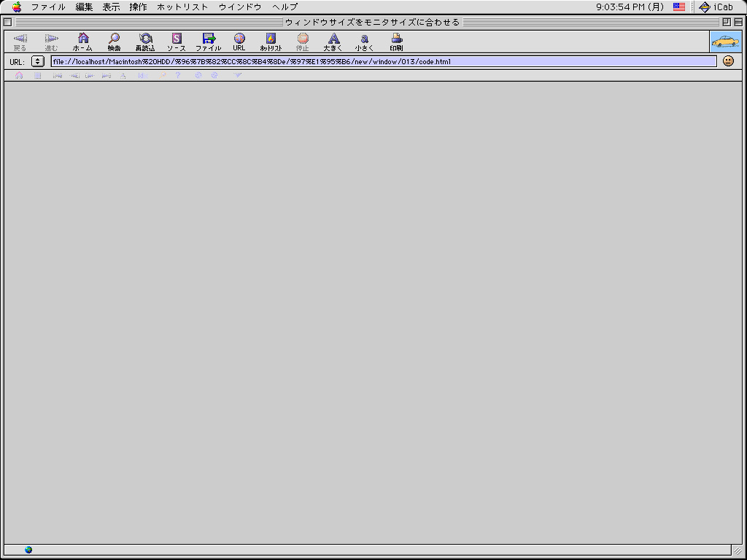Image resolution: width=747 pixels, height=560 pixels.
Task: Click the link-toolbar bookmark down-triangle icon
Action: click(x=238, y=75)
